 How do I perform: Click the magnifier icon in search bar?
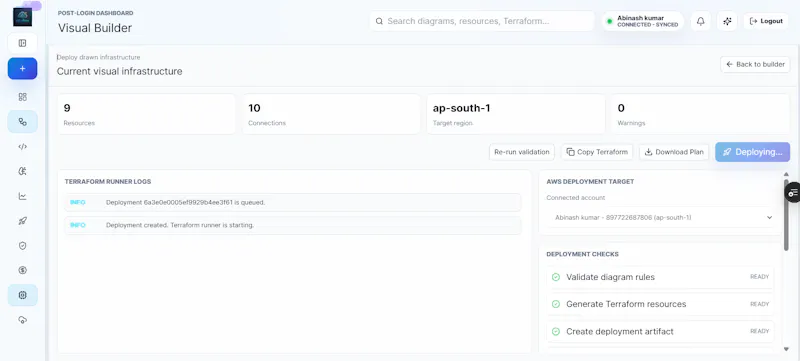tap(379, 21)
